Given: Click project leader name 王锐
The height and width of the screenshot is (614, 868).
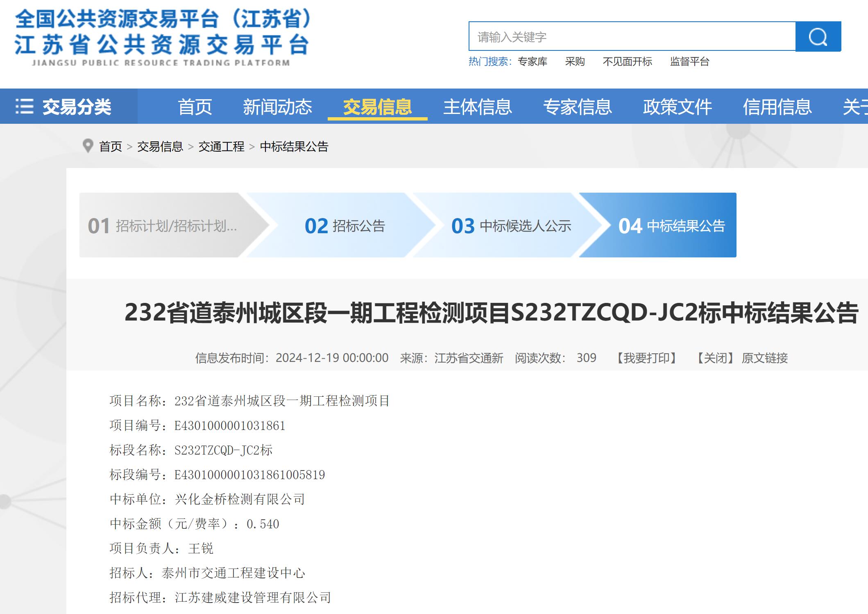Looking at the screenshot, I should (201, 548).
